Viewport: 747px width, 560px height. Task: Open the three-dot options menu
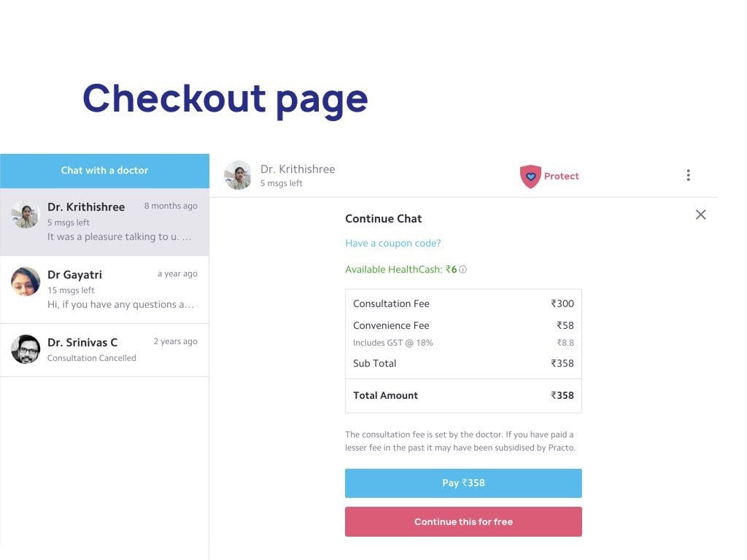click(688, 175)
